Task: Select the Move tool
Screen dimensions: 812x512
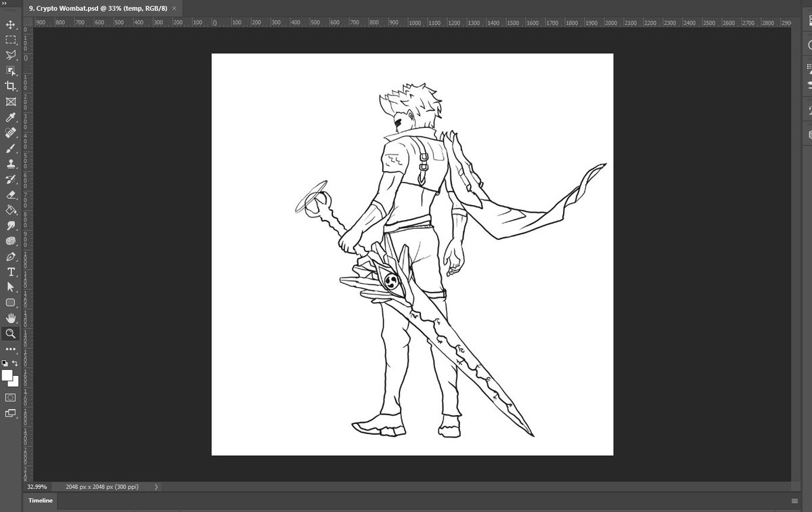Action: (9, 24)
